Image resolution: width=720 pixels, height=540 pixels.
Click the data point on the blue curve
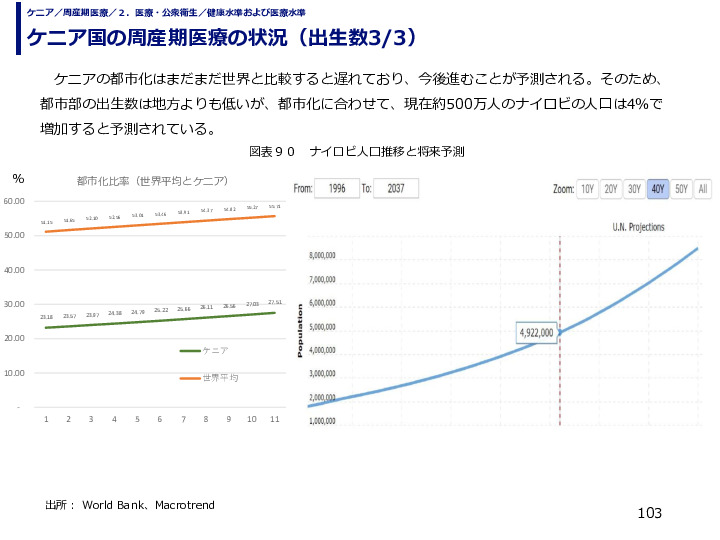560,332
